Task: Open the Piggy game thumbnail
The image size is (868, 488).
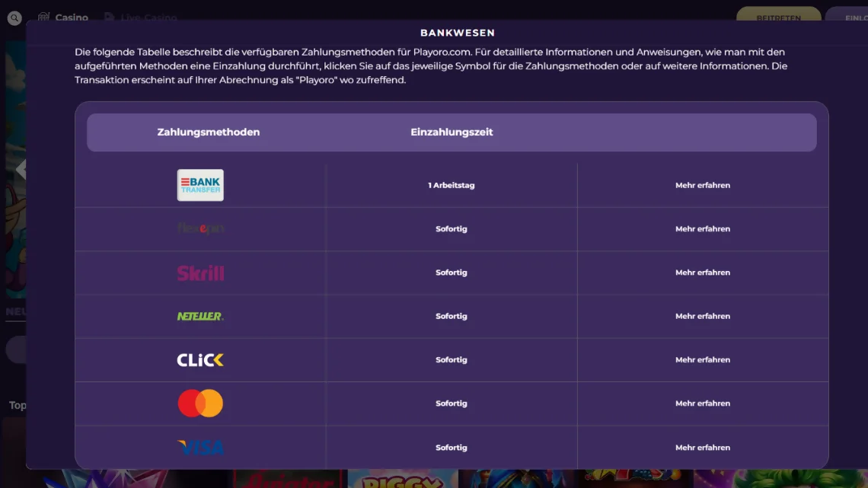Action: click(403, 479)
